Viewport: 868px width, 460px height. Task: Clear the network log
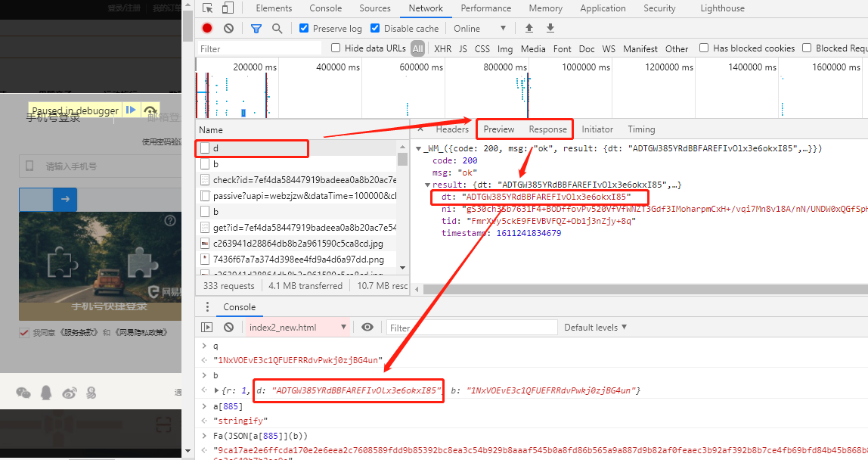pyautogui.click(x=228, y=28)
